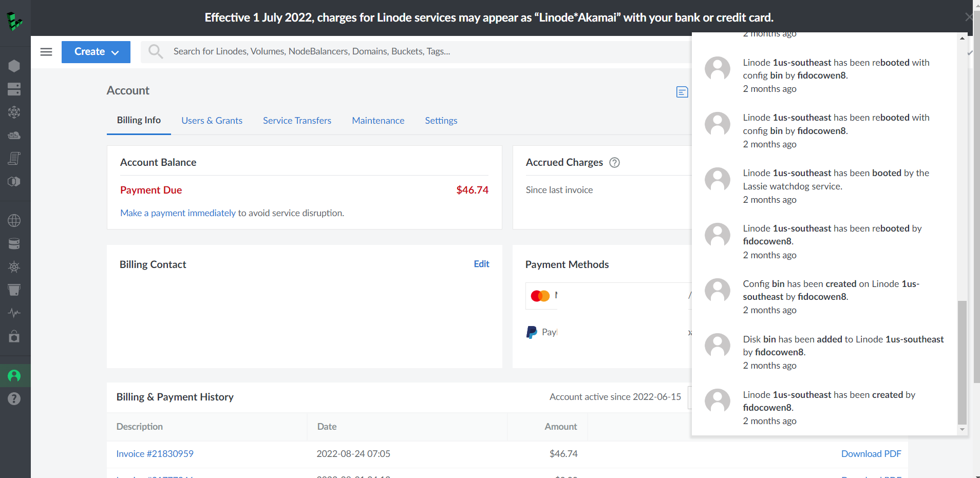Click the 2022-08-24 07:05 date cell
This screenshot has width=980, height=478.
[353, 454]
